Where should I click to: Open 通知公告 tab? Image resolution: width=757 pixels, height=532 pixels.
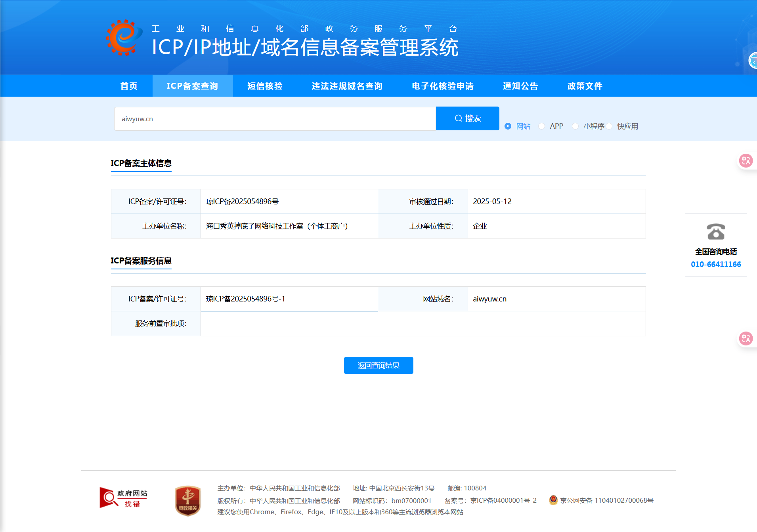(x=520, y=86)
